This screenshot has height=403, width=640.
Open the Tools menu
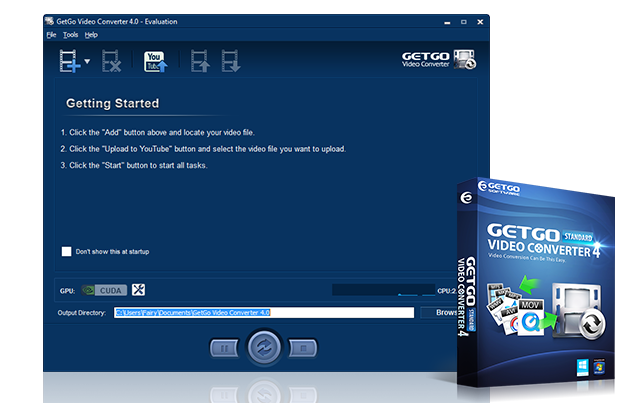tap(70, 35)
